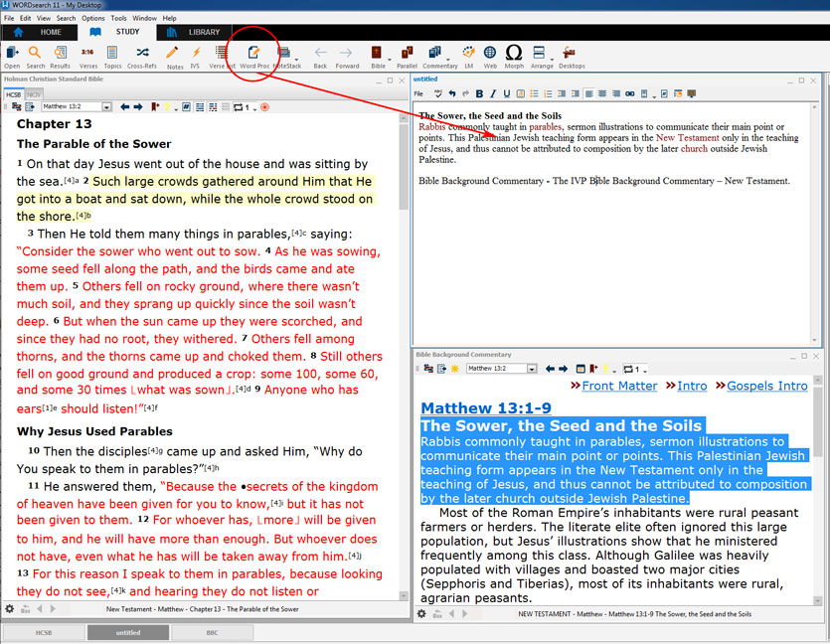Click the Commentary pane vertical scrollbar thumb

pos(818,420)
